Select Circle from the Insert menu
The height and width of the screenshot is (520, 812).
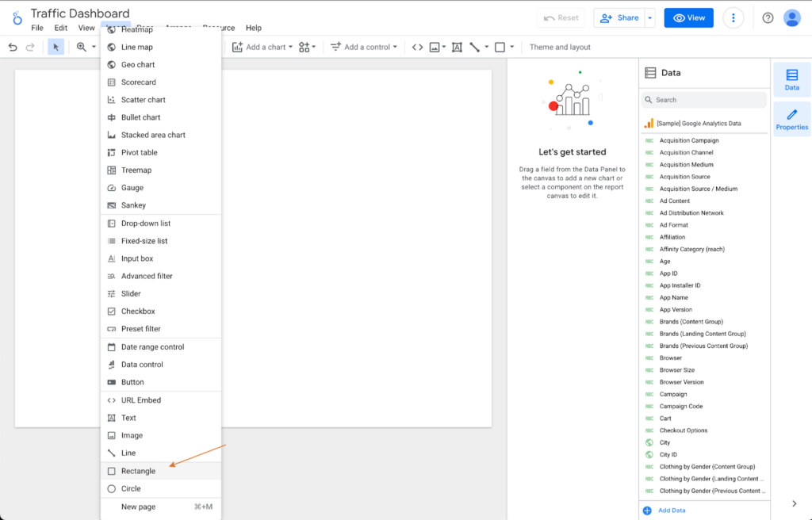coord(161,488)
